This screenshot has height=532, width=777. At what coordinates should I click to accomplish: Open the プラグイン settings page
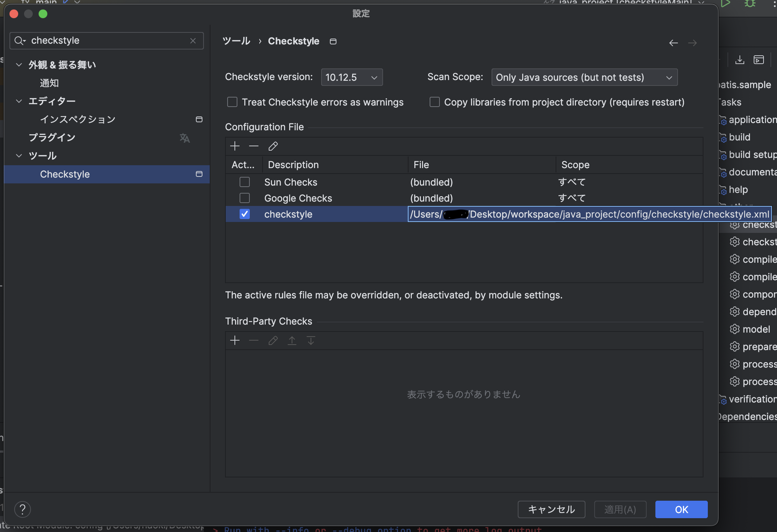pos(52,137)
